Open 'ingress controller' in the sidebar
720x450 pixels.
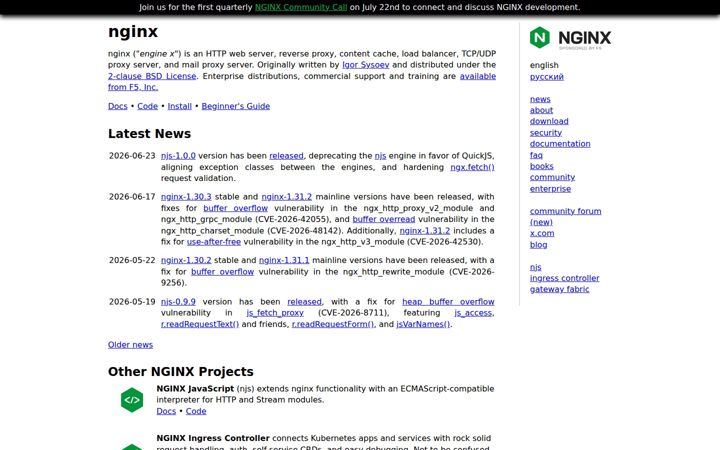click(x=564, y=278)
